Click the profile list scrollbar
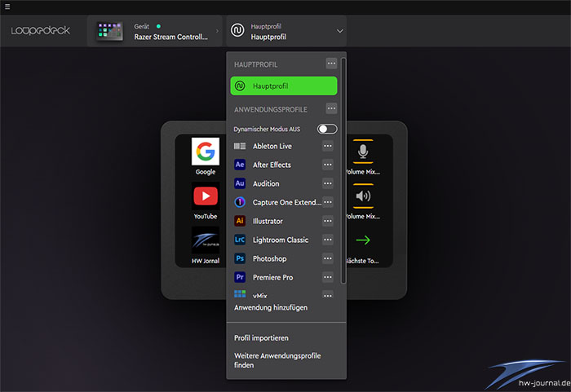The image size is (571, 392). pos(343,170)
